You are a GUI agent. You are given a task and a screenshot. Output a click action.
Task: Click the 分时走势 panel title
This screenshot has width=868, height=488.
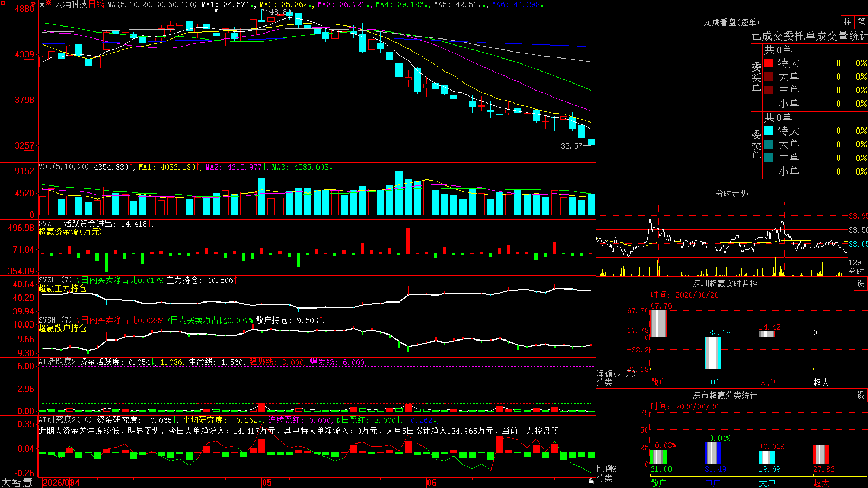click(x=731, y=194)
